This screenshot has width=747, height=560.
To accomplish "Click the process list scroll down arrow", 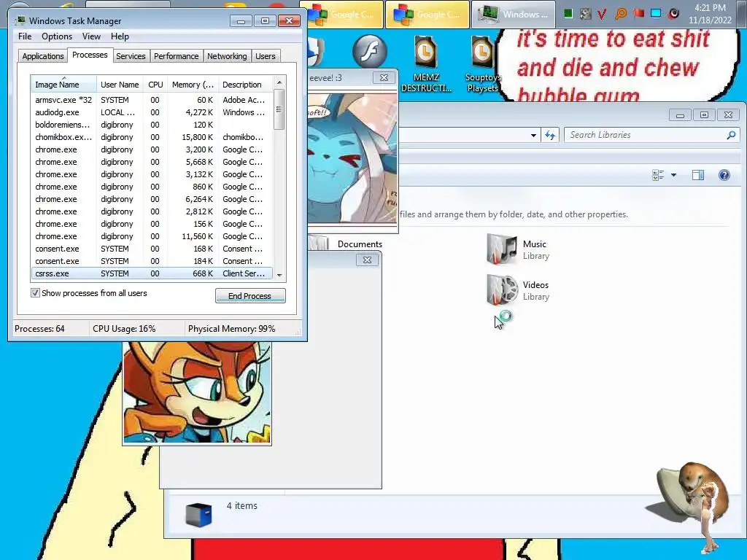I will coord(279,275).
